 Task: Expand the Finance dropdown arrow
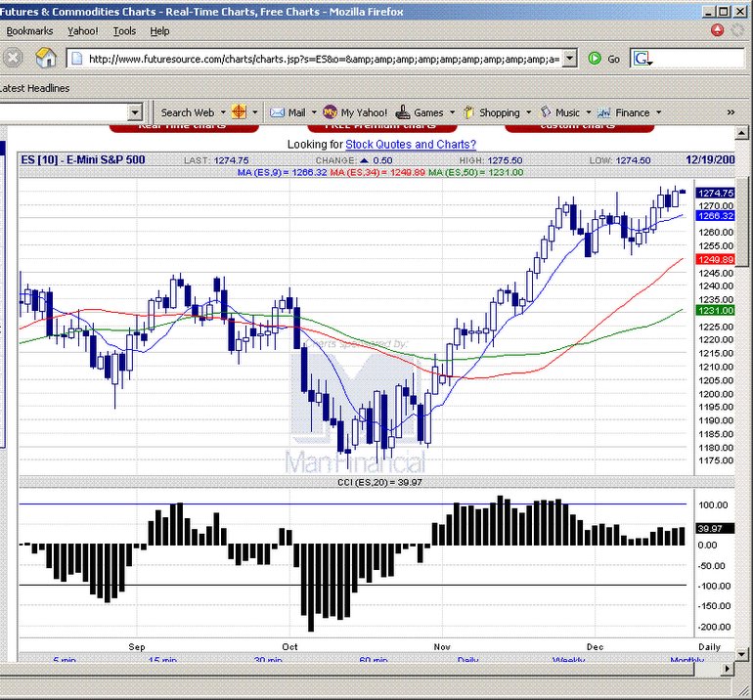click(x=658, y=112)
